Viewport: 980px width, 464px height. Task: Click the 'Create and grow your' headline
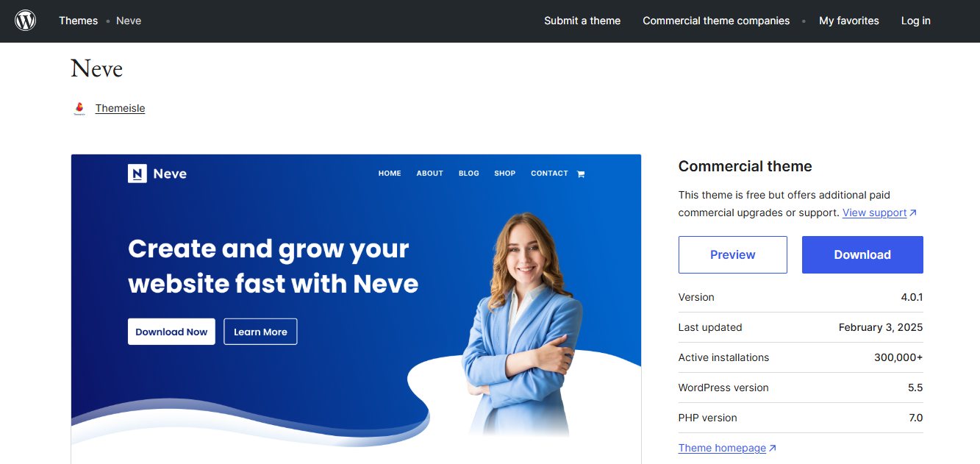[x=268, y=249]
